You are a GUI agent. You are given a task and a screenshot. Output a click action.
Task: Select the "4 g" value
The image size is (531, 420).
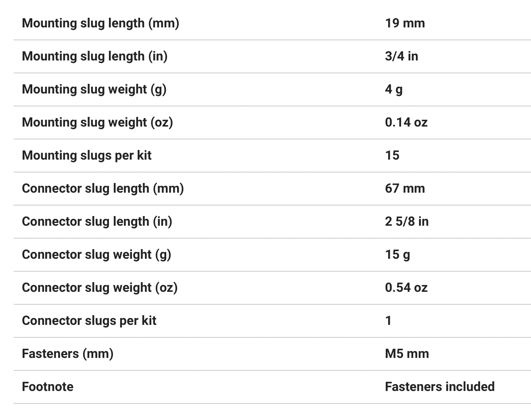point(394,89)
